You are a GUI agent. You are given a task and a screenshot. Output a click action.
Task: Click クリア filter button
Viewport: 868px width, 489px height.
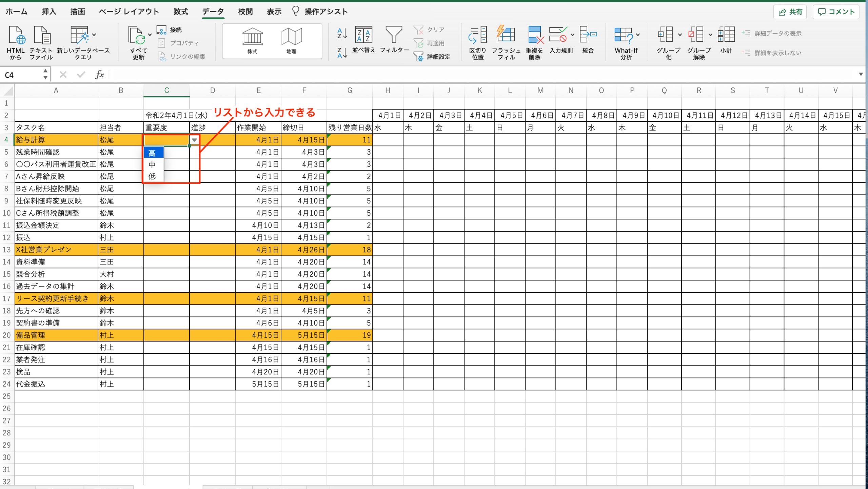coord(429,30)
